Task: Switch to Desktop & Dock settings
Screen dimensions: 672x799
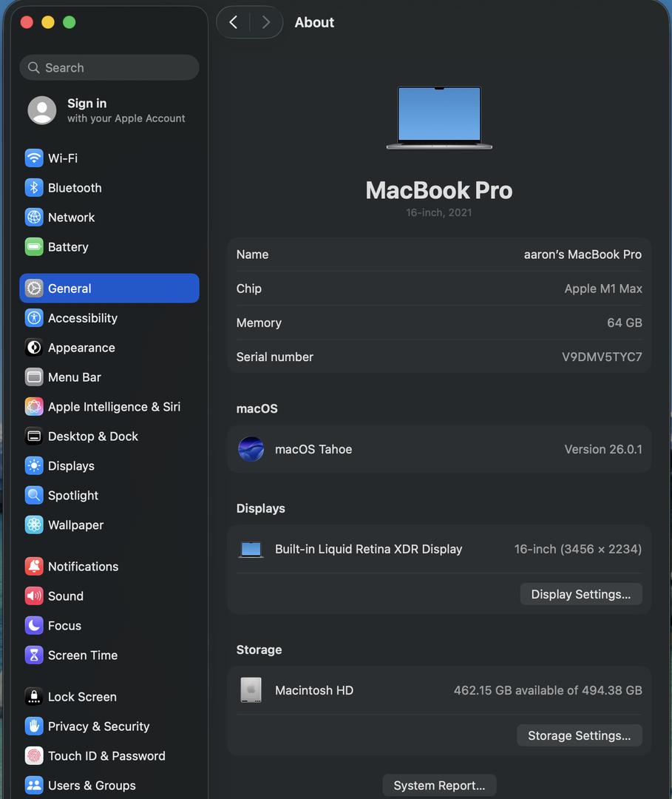Action: 92,436
